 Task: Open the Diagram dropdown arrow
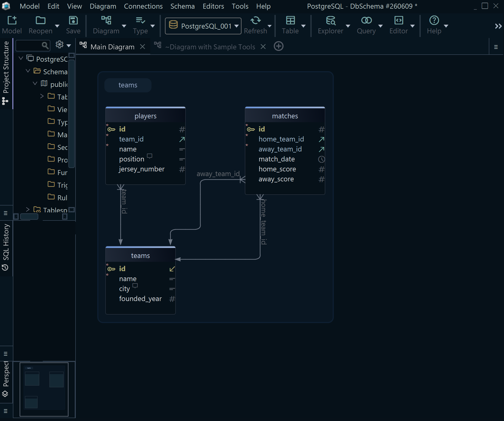point(124,26)
